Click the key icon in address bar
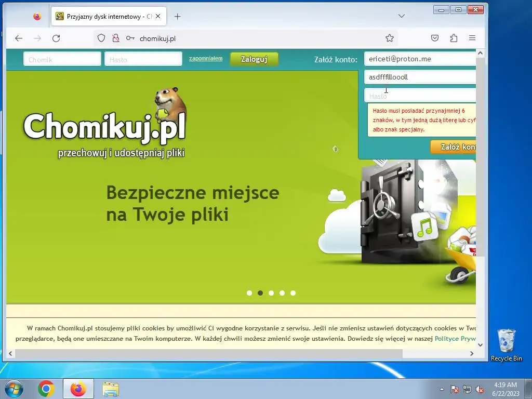This screenshot has width=532, height=399. click(130, 38)
